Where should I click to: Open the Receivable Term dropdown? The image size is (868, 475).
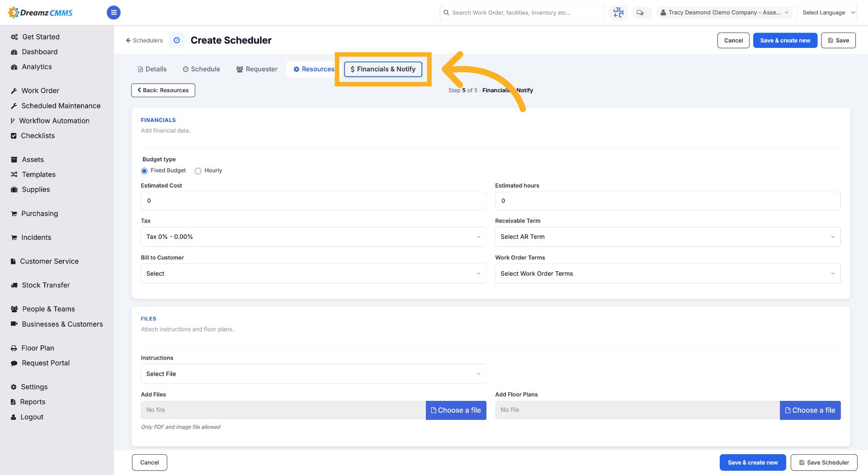pyautogui.click(x=668, y=237)
